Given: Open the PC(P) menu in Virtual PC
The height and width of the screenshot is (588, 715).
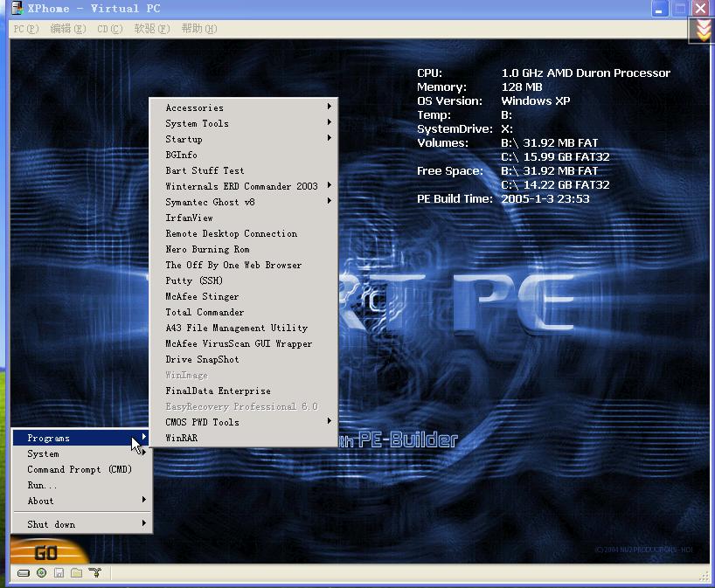Looking at the screenshot, I should 26,29.
